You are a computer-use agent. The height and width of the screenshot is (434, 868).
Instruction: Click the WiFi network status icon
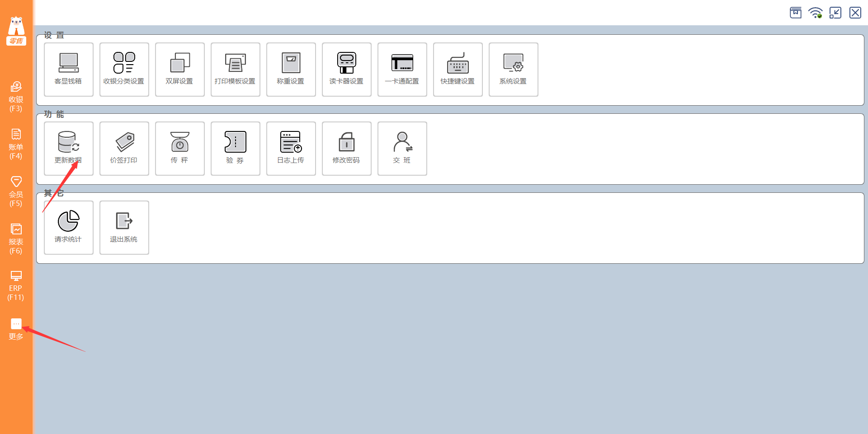tap(816, 13)
